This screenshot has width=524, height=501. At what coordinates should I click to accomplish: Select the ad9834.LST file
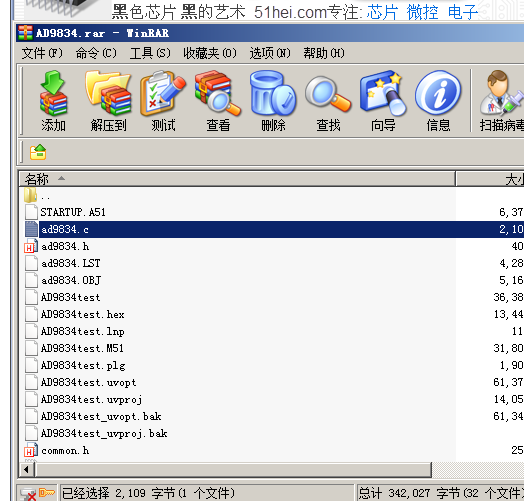[x=71, y=263]
